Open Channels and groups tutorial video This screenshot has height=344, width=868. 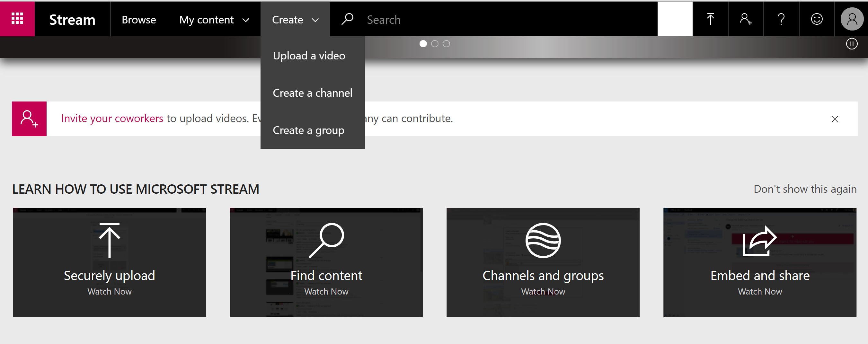(543, 262)
